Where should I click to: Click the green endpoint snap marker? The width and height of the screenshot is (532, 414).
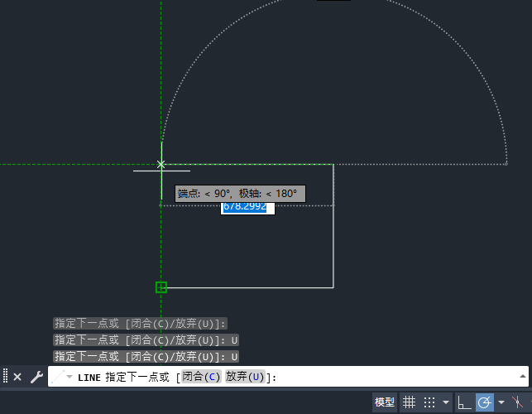(161, 287)
